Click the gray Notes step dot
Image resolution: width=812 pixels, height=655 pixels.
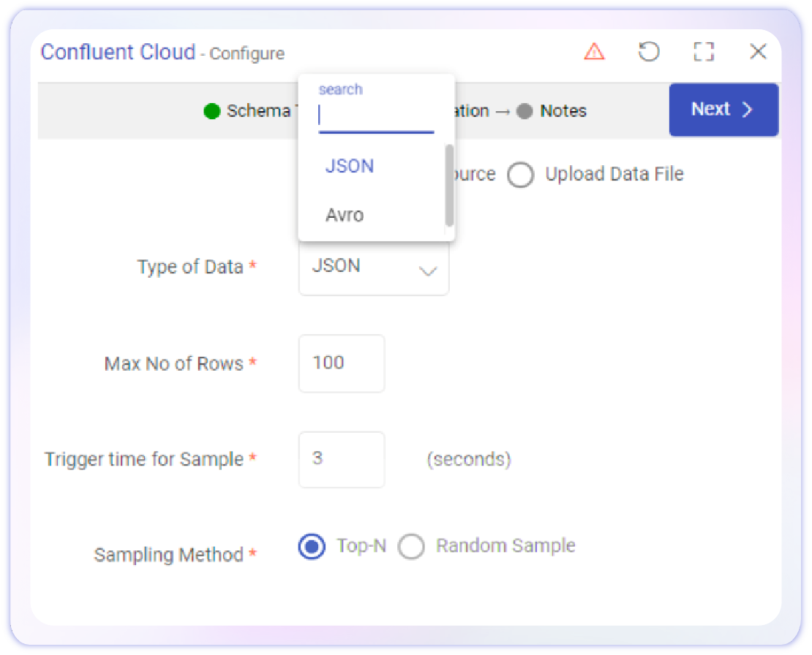pyautogui.click(x=524, y=111)
